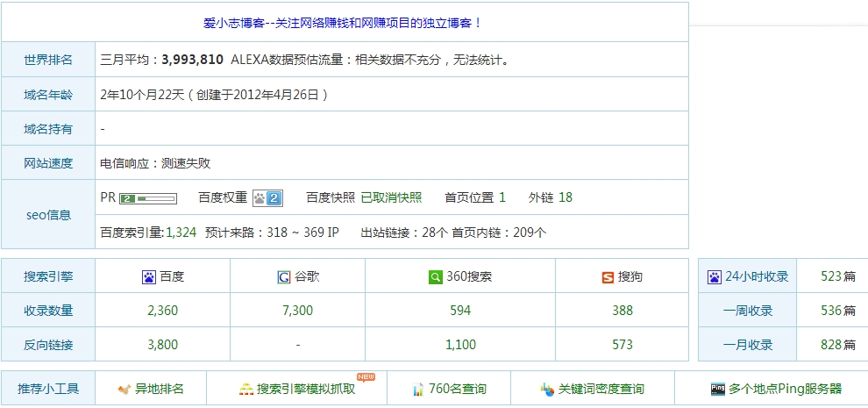The height and width of the screenshot is (408, 868).
Task: Click the 百度权重 badge showing 2
Action: pos(268,198)
